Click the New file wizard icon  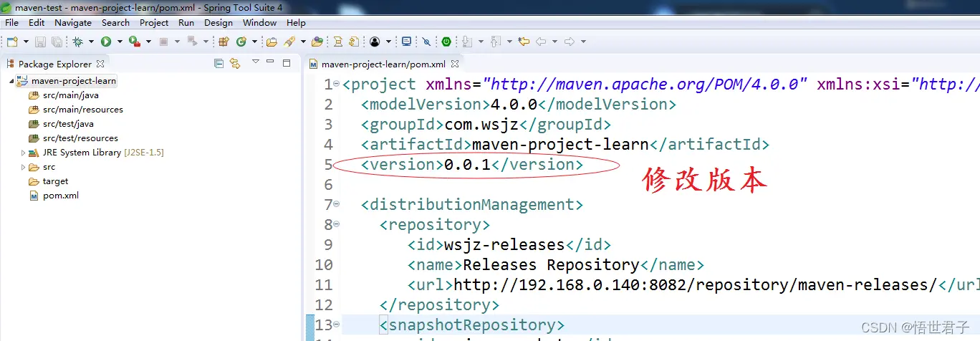click(x=12, y=42)
